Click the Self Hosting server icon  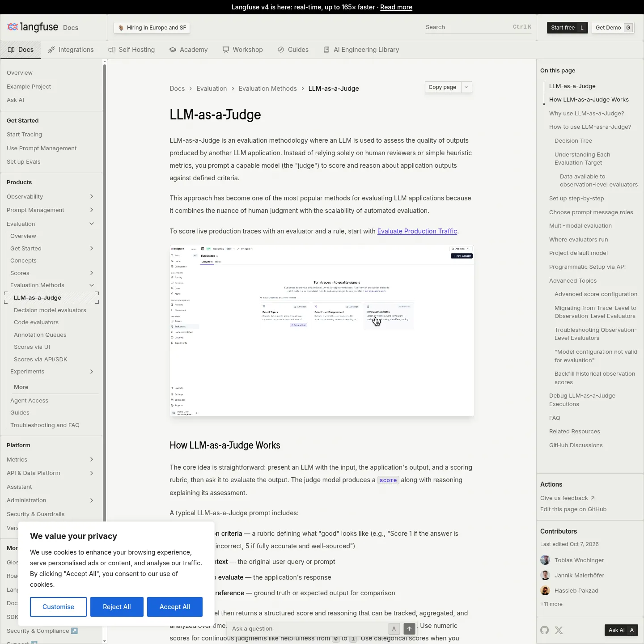pyautogui.click(x=112, y=50)
